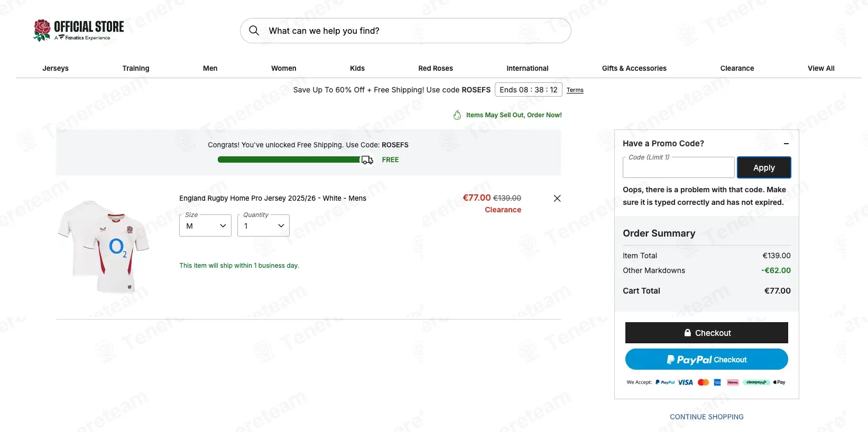Click the Cart Total €77.00 value
Screen dimensions: 868x432
(x=778, y=291)
